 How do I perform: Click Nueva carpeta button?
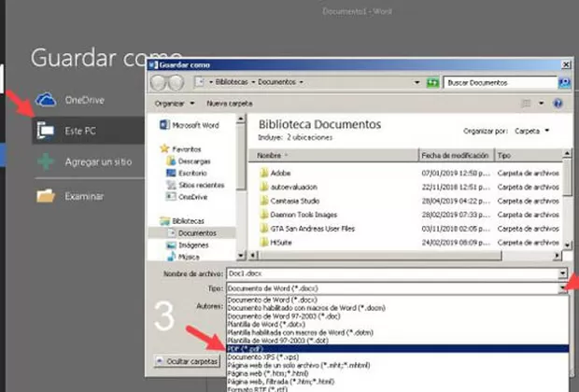pos(230,104)
